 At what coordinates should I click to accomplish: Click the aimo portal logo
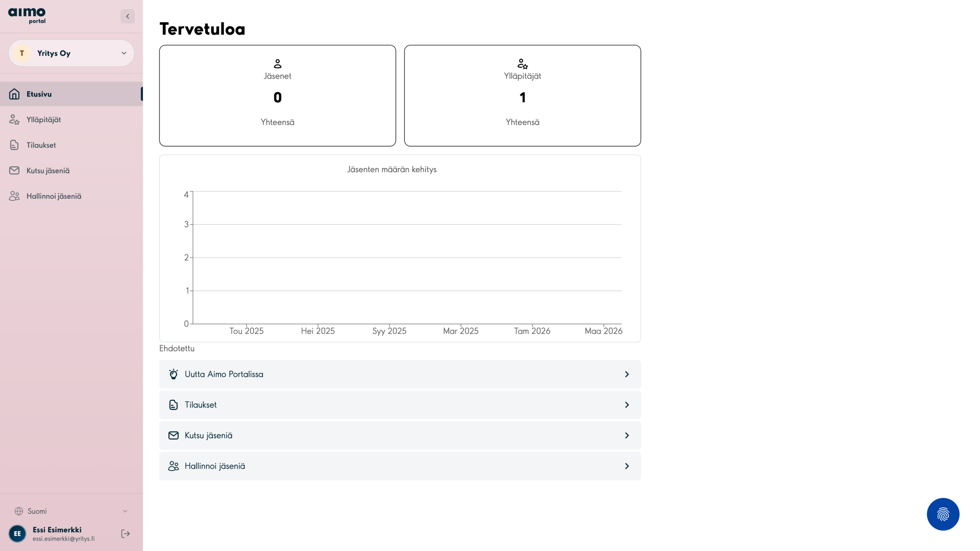(27, 16)
